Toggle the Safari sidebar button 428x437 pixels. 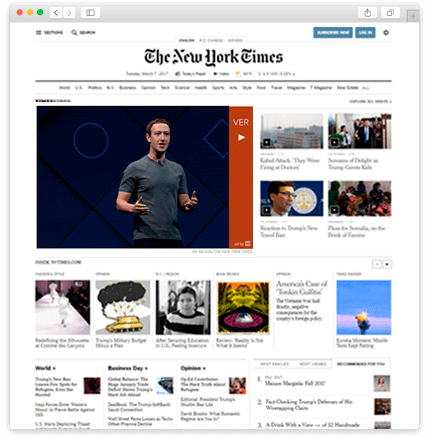[x=90, y=13]
